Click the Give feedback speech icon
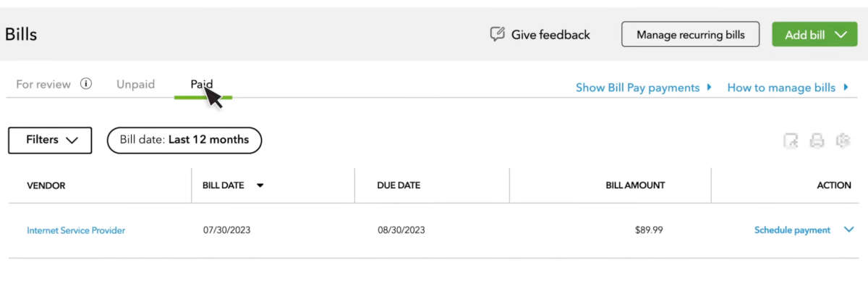This screenshot has width=868, height=281. coord(497,34)
